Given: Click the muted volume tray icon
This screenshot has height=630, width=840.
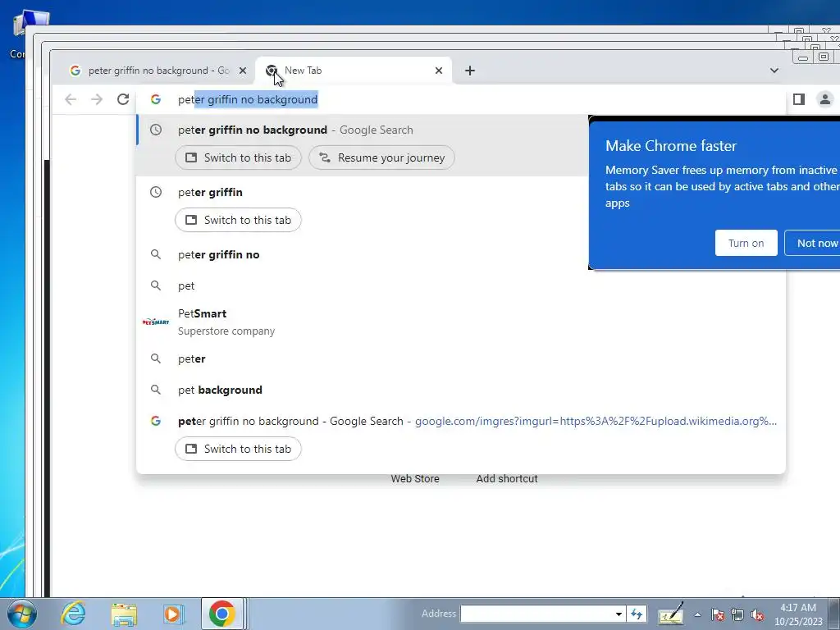Looking at the screenshot, I should tap(757, 614).
